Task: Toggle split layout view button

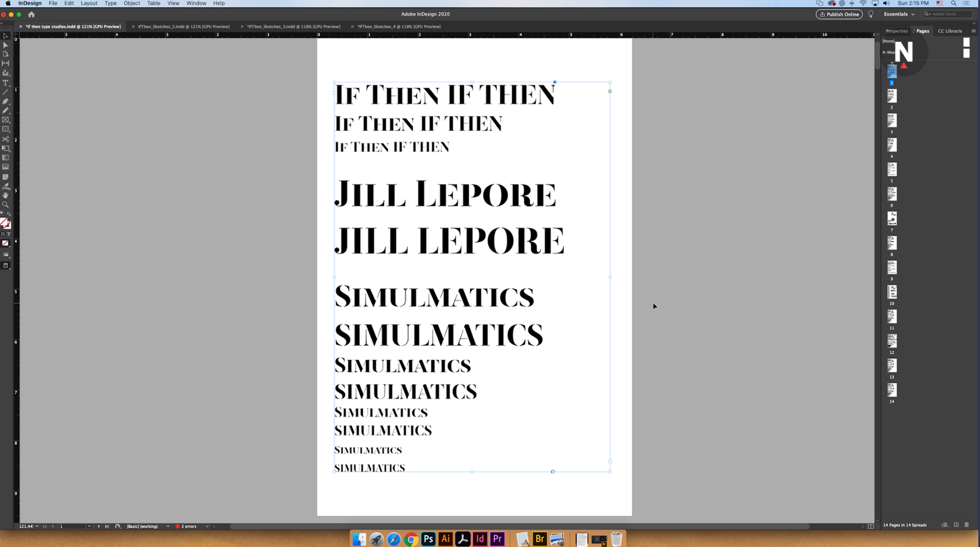Action: 871,526
